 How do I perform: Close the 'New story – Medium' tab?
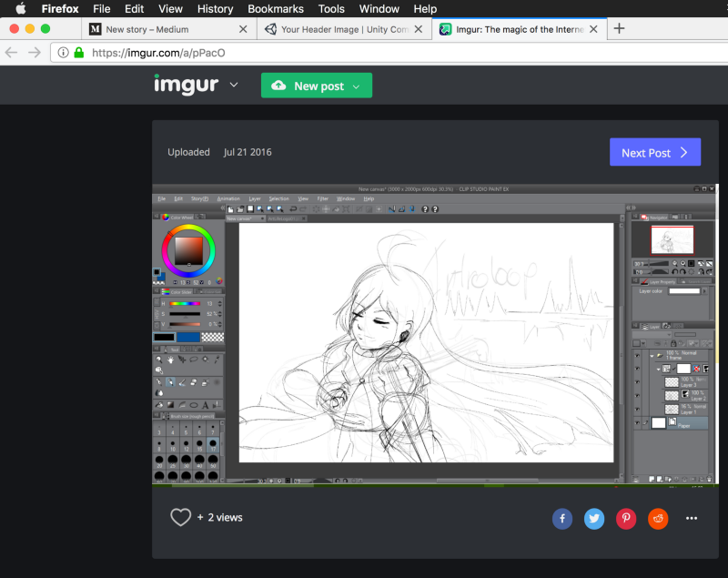243,29
